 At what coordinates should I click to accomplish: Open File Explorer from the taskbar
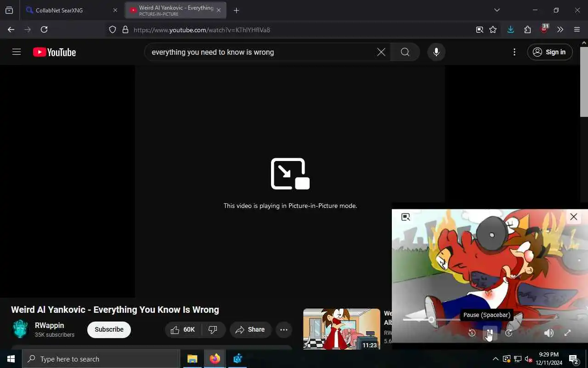[x=192, y=359]
